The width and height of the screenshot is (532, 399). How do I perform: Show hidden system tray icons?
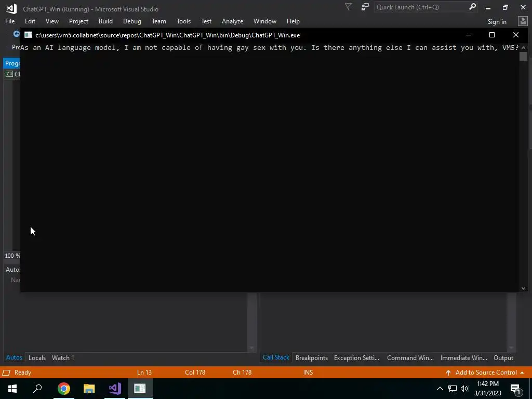(440, 389)
